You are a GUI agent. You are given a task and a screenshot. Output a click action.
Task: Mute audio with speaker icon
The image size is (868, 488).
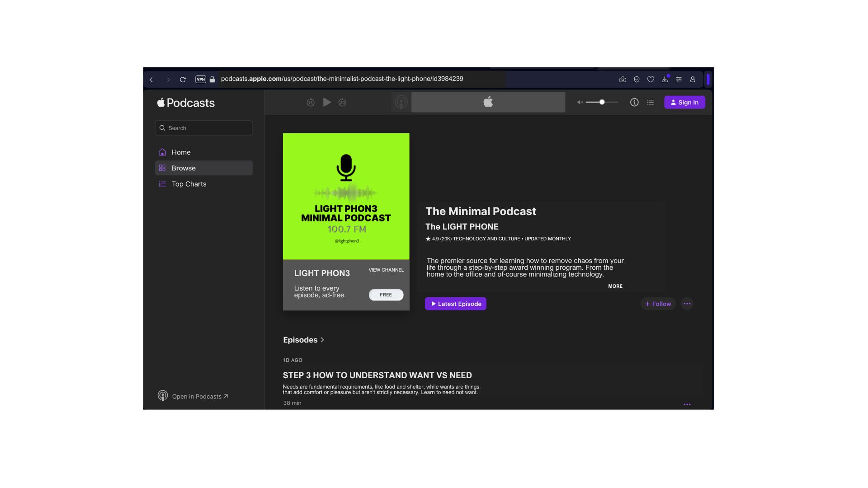580,103
